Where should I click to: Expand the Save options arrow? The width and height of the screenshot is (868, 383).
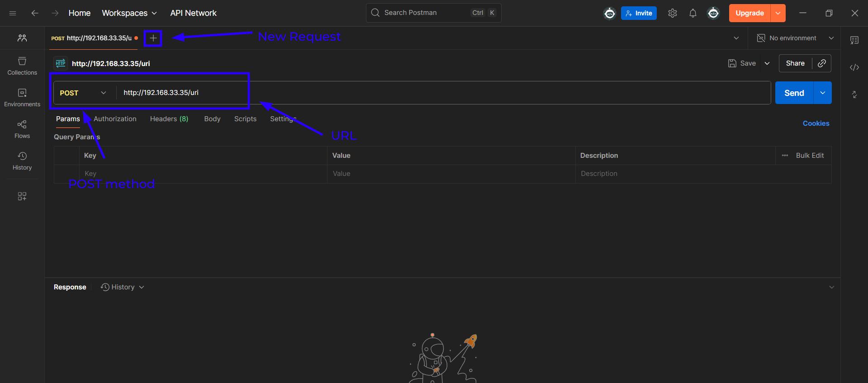(x=767, y=63)
